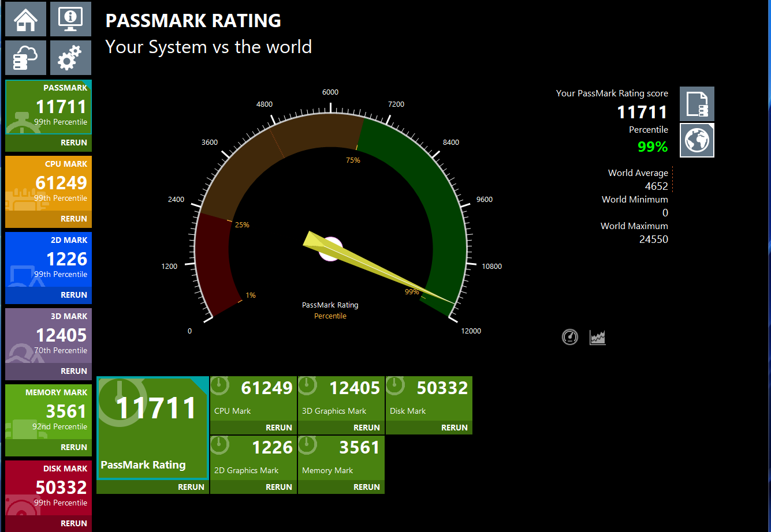Open the blue 2D MARK sidebar tile
The image size is (771, 532).
[49, 260]
